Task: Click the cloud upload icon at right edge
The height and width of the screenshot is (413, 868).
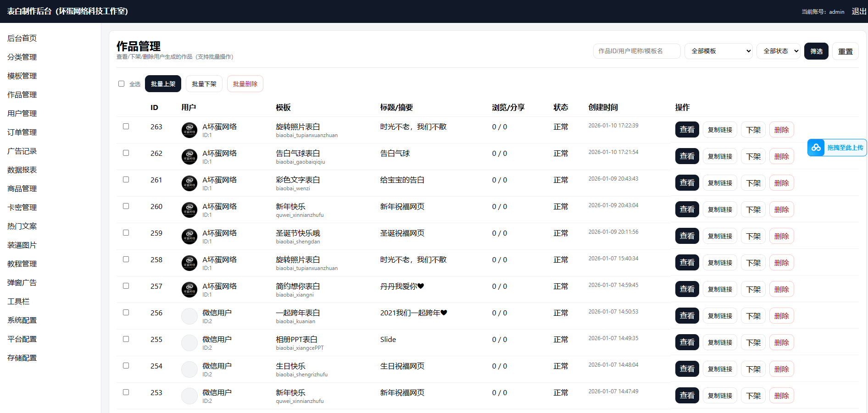Action: coord(816,148)
